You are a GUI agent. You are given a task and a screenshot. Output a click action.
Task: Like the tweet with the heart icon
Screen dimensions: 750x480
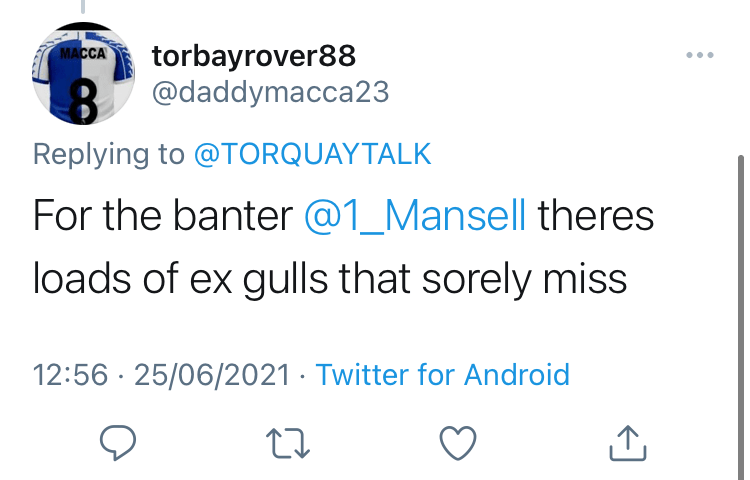coord(457,439)
